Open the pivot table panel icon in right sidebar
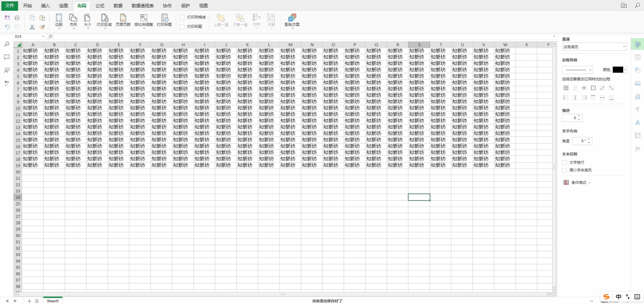The width and height of the screenshot is (644, 305). coord(637,135)
